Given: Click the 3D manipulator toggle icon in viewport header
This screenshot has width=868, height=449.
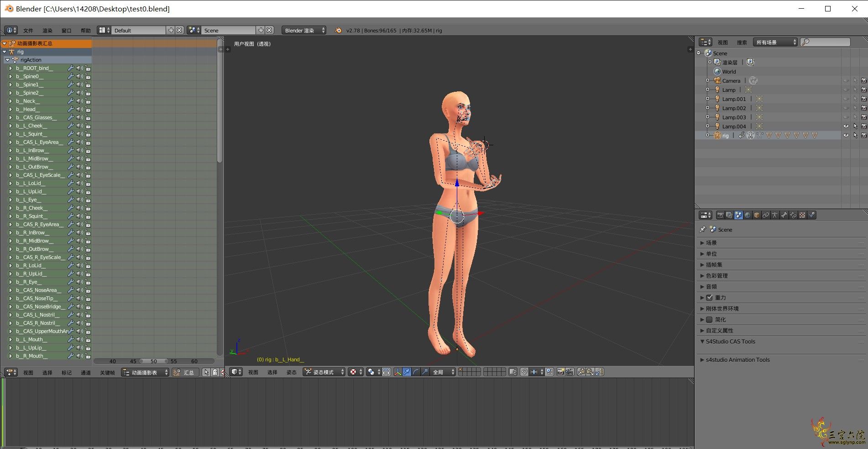Looking at the screenshot, I should coord(397,372).
